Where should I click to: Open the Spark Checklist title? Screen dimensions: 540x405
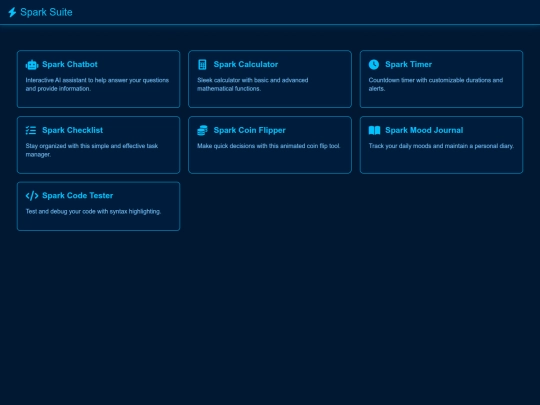pyautogui.click(x=72, y=130)
